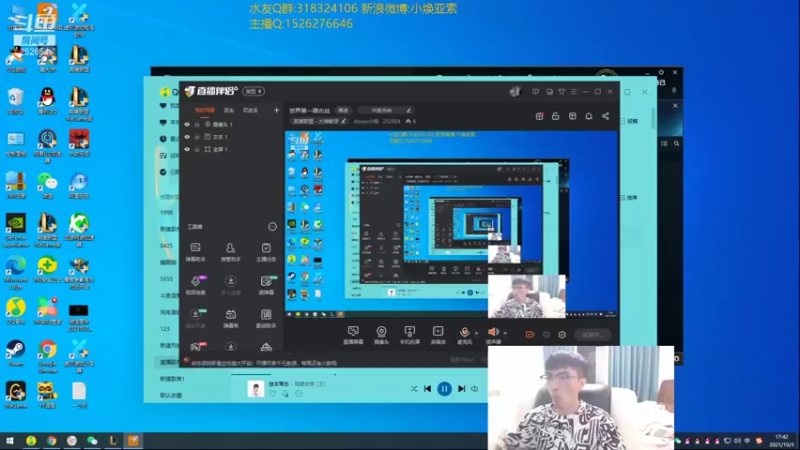Switch to the third scene tab
Viewport: 800px width, 450px height.
(x=250, y=110)
